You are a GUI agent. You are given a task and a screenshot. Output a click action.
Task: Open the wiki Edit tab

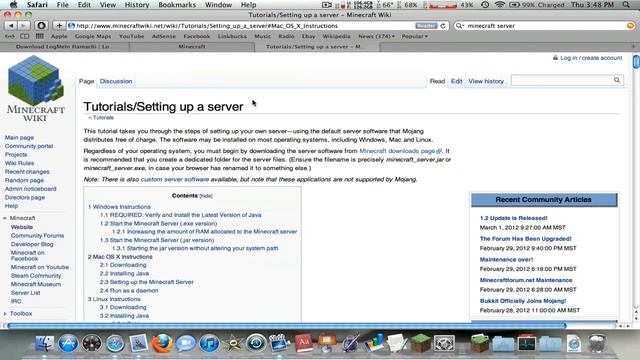click(456, 81)
